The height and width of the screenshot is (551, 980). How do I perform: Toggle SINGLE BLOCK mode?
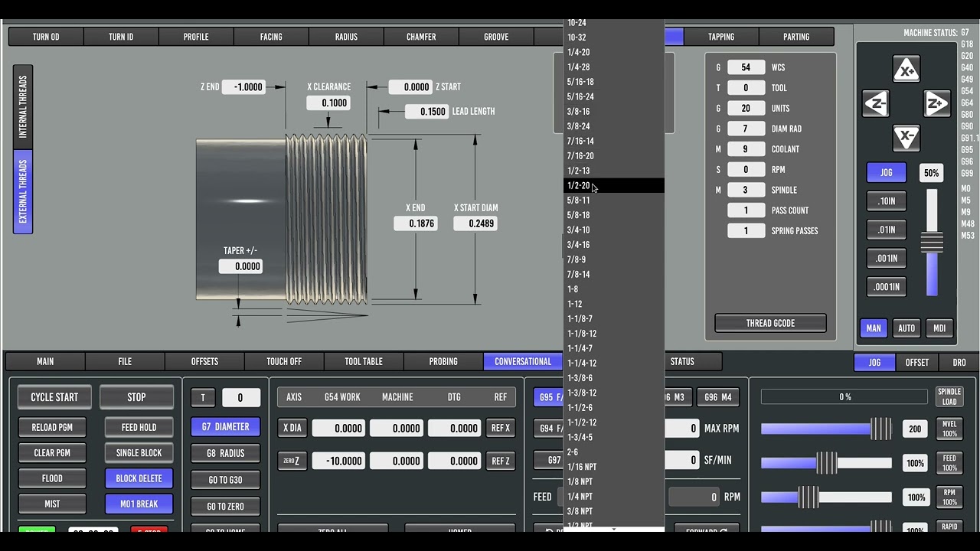point(139,452)
